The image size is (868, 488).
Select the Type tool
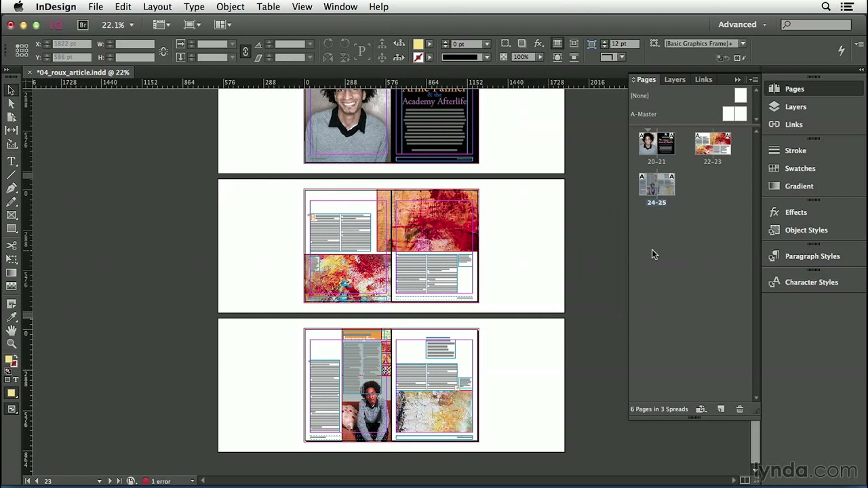(x=12, y=161)
